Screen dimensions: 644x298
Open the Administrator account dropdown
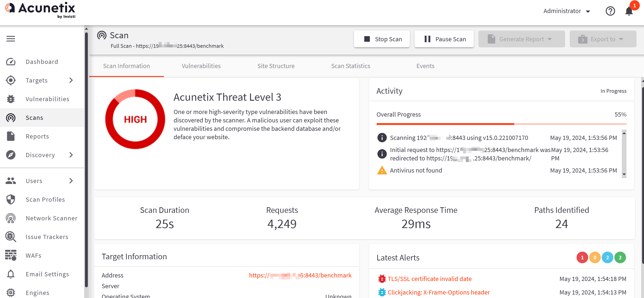[566, 11]
